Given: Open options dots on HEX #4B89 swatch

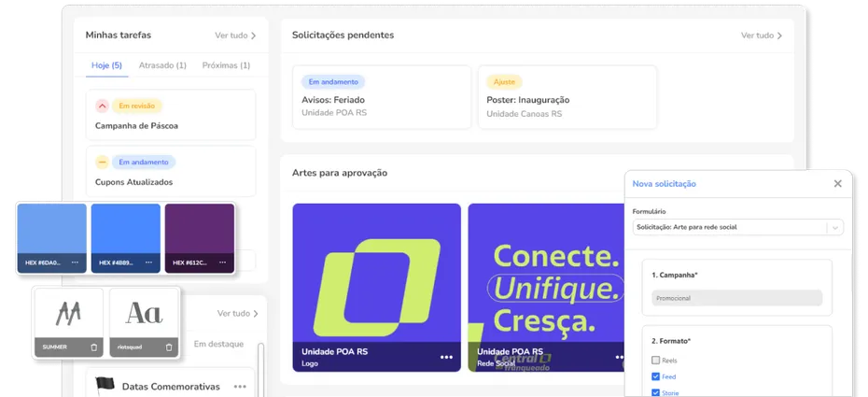Looking at the screenshot, I should click(x=149, y=262).
